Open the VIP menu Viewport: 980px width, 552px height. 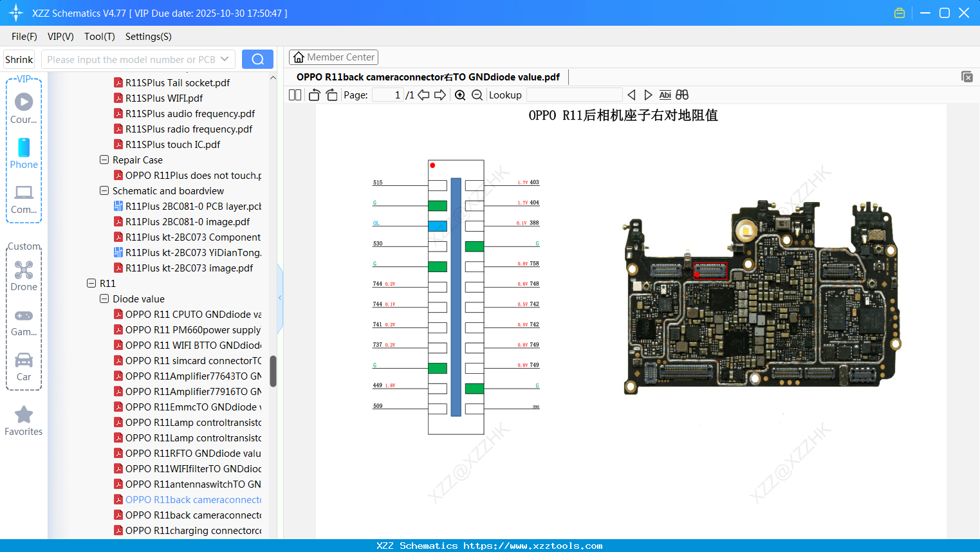pos(60,37)
